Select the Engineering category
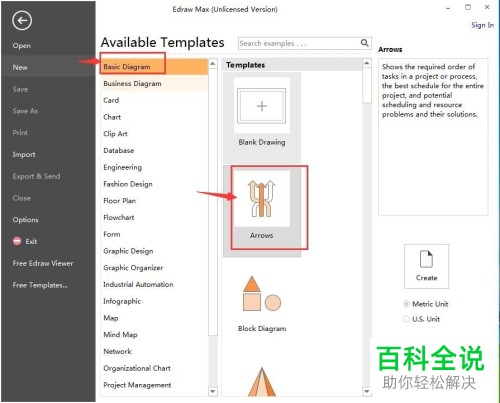The height and width of the screenshot is (403, 500). coord(122,167)
